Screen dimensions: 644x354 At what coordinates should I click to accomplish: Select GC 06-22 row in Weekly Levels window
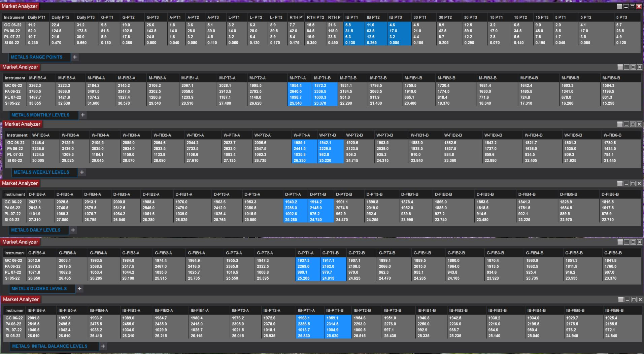pos(323,143)
